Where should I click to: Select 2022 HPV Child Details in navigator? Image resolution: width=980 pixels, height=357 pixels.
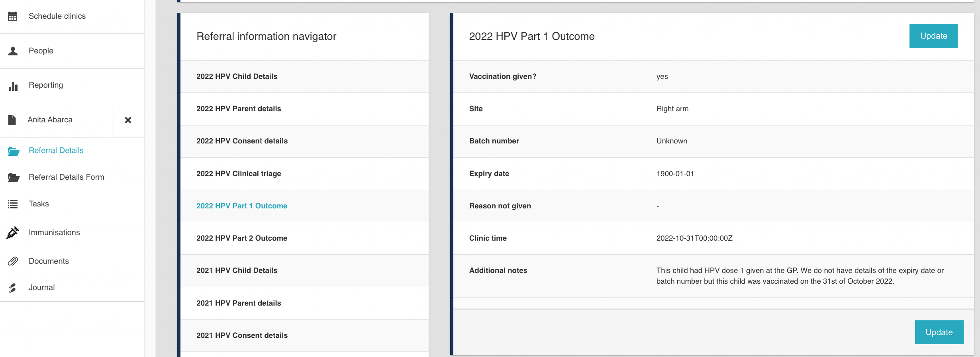304,76
